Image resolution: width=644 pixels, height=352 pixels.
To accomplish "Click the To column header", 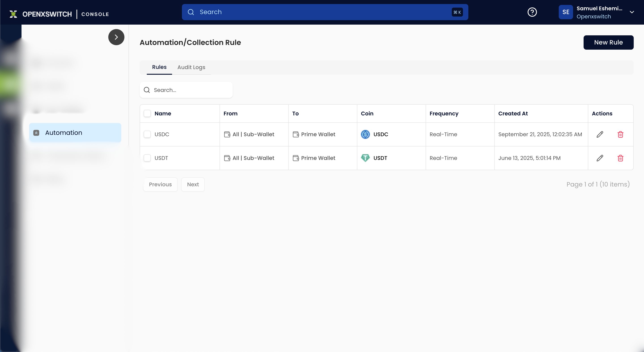I will 295,113.
